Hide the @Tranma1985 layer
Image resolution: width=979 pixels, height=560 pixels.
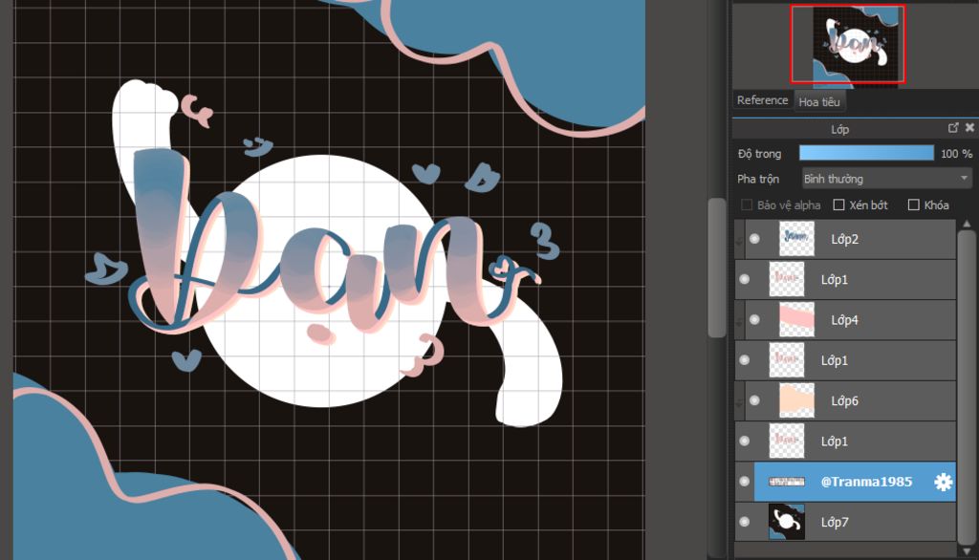point(744,482)
